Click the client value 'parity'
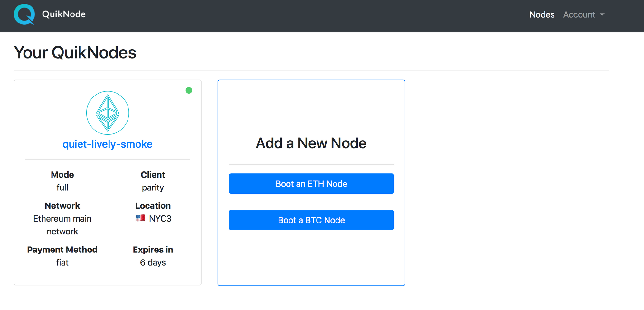Viewport: 644px width, 310px height. pos(153,188)
